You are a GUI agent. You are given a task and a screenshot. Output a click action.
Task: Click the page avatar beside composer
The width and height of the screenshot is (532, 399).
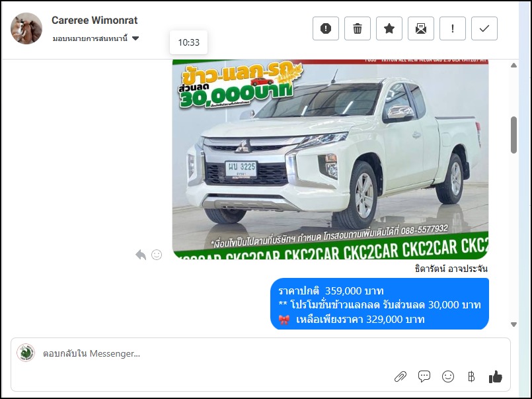pos(26,353)
